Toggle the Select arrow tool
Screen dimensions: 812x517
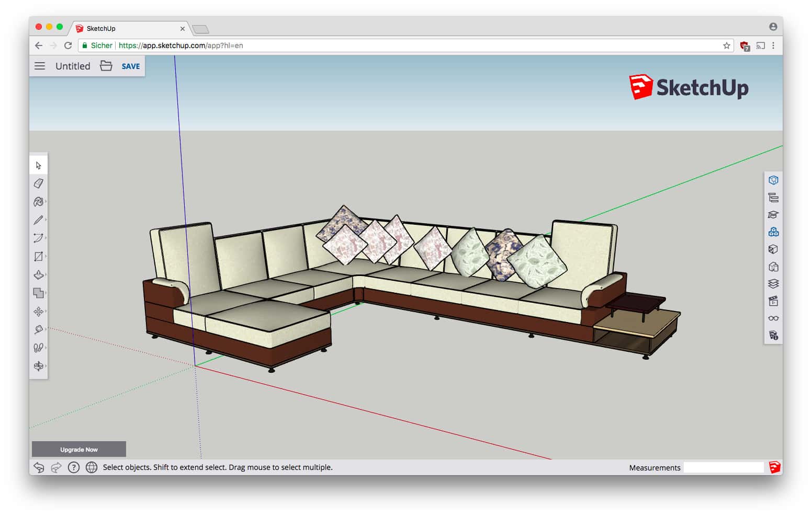(39, 164)
